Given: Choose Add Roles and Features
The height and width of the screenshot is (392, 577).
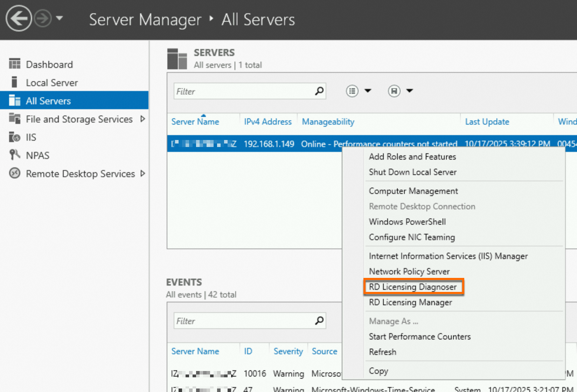Looking at the screenshot, I should 412,156.
